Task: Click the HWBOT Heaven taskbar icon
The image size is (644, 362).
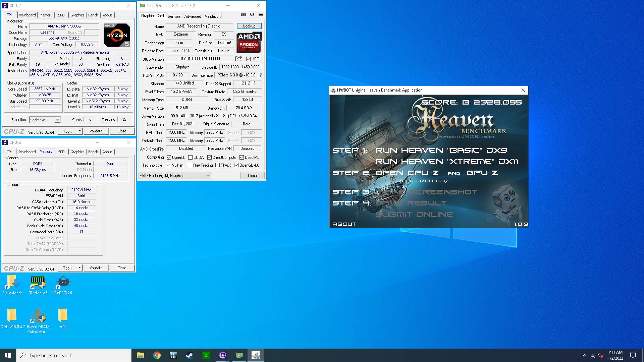Action: click(255, 355)
